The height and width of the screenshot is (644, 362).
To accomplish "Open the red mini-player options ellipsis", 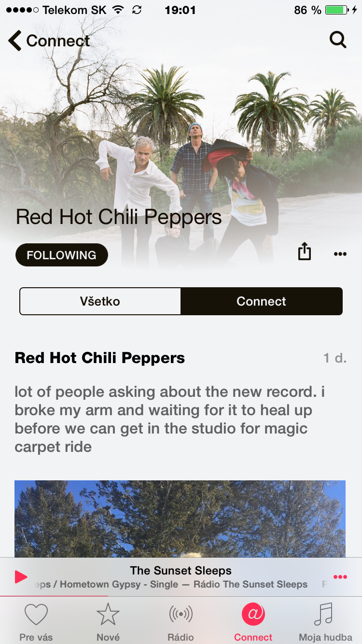I will [x=340, y=577].
